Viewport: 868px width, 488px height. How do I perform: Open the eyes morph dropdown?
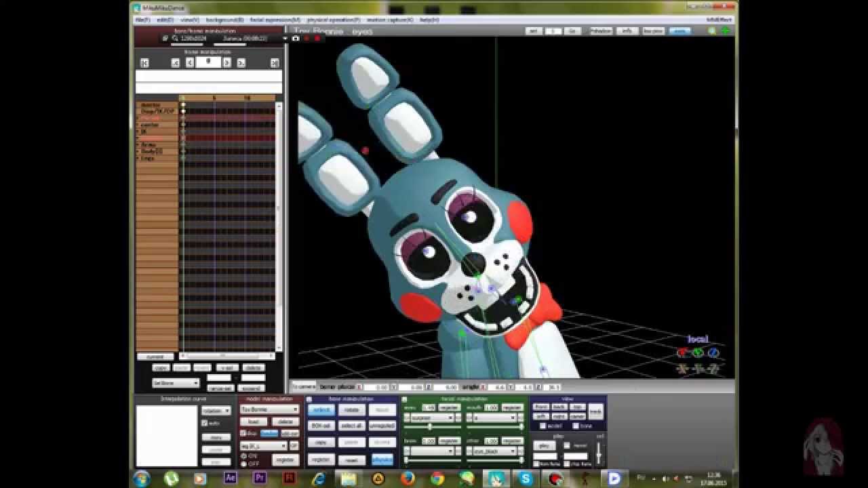click(432, 418)
